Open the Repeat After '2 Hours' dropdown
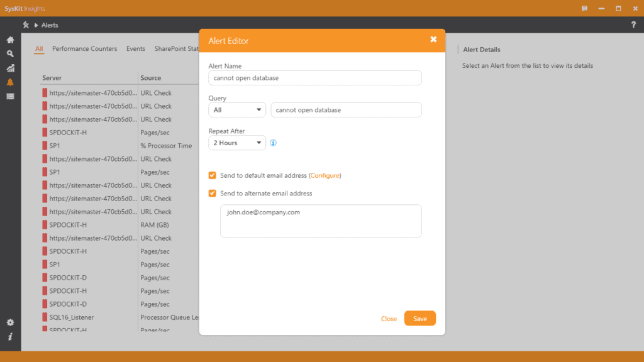 (237, 143)
